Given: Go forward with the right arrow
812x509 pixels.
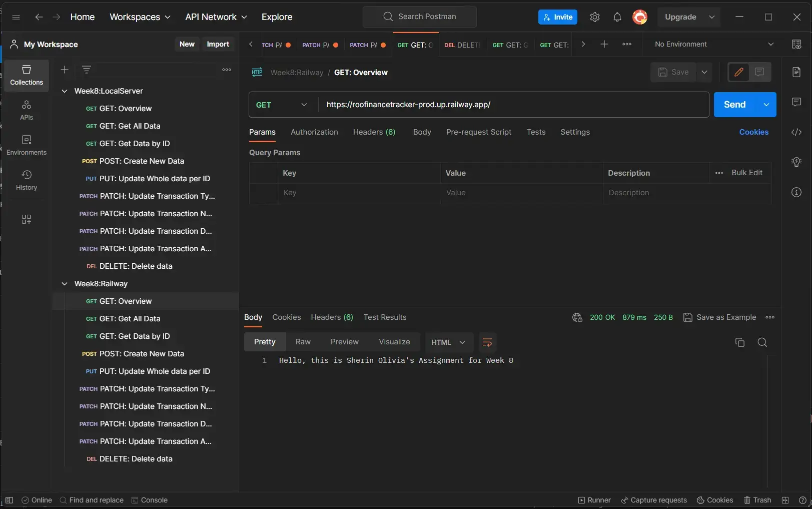Looking at the screenshot, I should point(57,17).
